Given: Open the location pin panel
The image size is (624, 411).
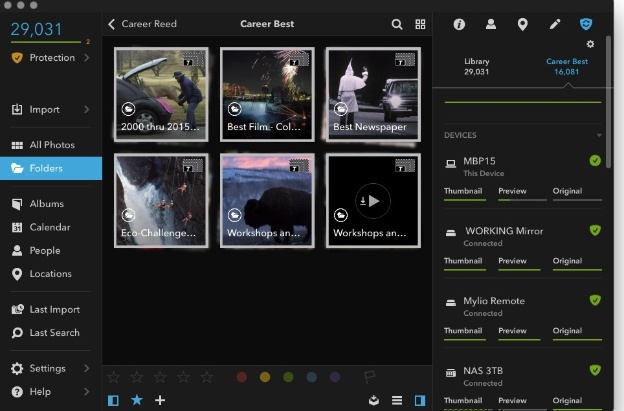Looking at the screenshot, I should (x=522, y=24).
